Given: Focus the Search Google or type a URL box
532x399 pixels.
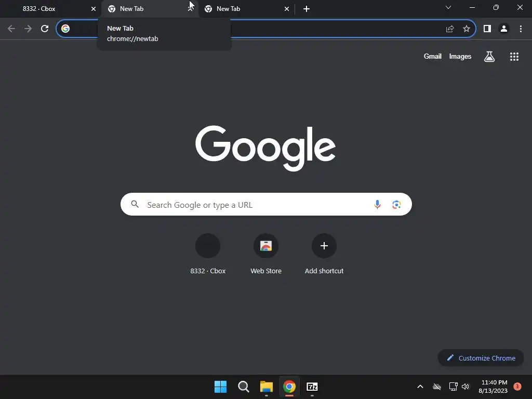Looking at the screenshot, I should click(x=266, y=204).
